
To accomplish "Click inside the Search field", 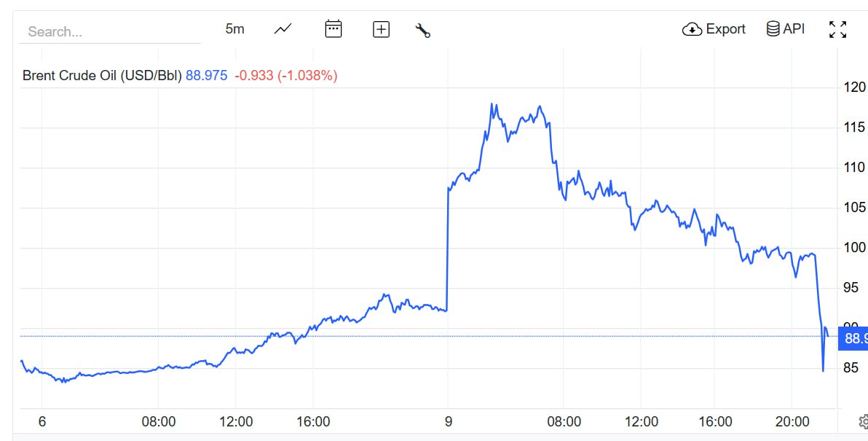I will 109,31.
